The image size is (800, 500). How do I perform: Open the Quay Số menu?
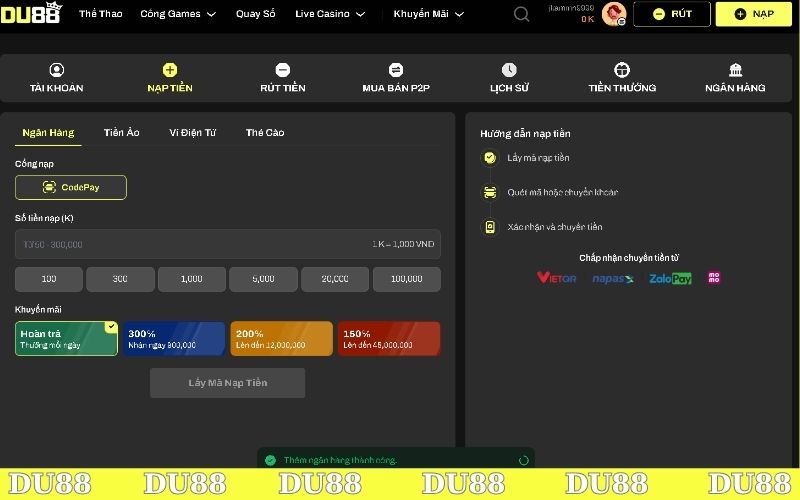(256, 14)
